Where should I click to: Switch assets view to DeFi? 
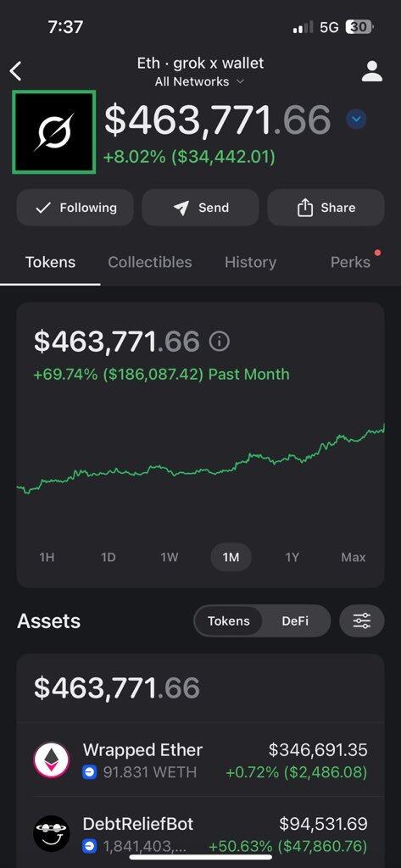tap(295, 620)
